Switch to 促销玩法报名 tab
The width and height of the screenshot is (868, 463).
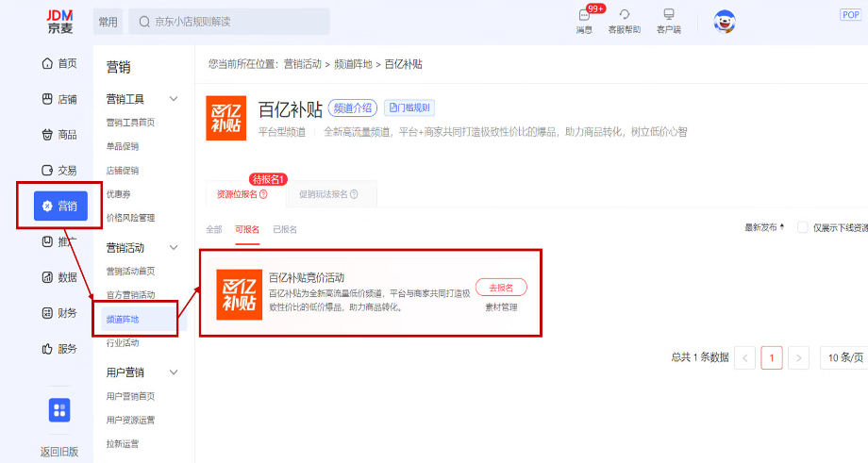[331, 194]
